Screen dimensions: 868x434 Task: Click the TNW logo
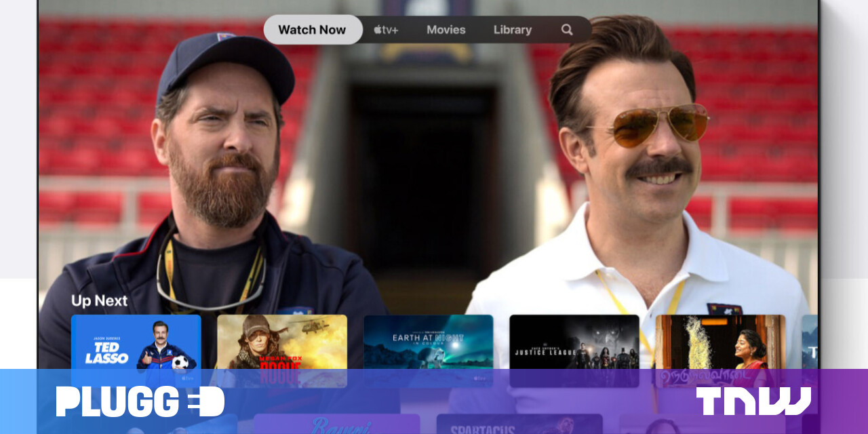[x=753, y=401]
